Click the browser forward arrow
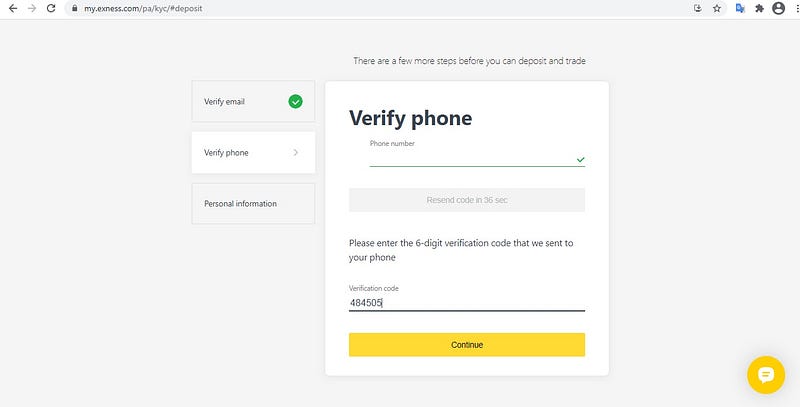This screenshot has width=800, height=407. 32,8
